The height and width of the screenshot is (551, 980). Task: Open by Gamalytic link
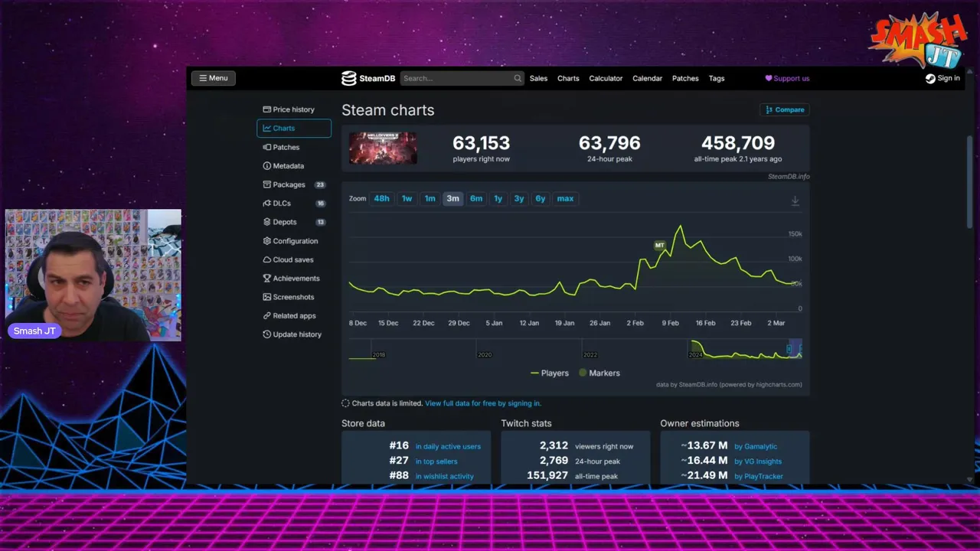(x=756, y=446)
